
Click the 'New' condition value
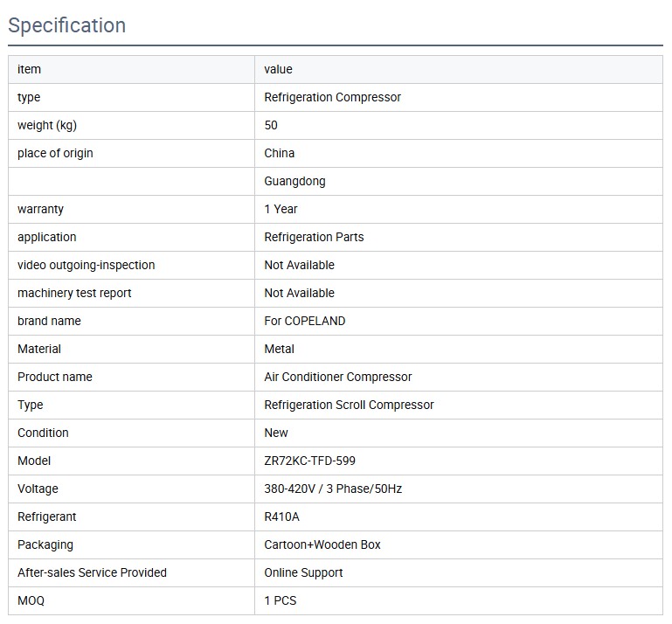pos(276,433)
